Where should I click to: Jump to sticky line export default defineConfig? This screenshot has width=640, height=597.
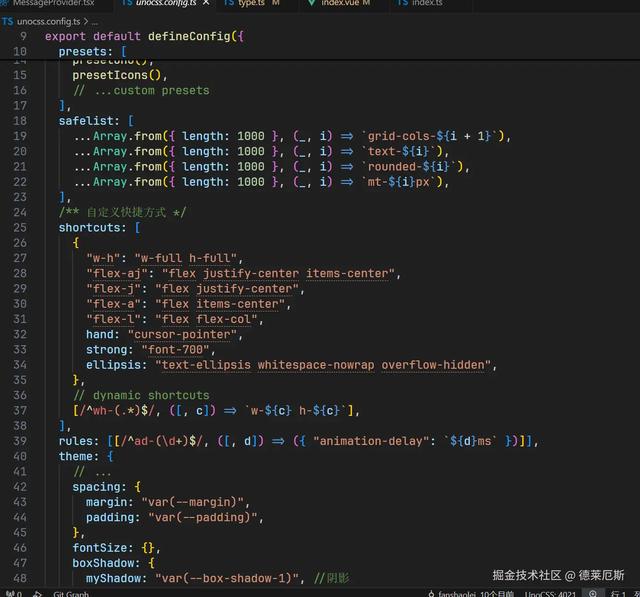pyautogui.click(x=144, y=36)
